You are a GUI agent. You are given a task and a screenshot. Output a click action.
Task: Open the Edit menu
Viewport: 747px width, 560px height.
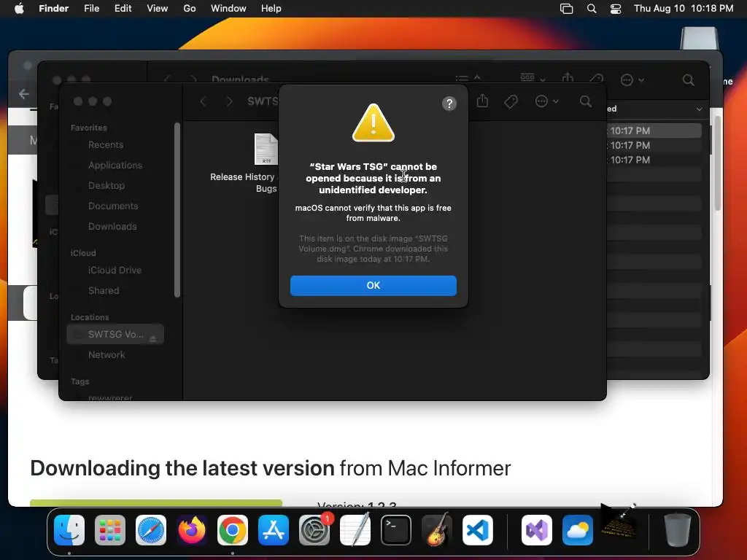pyautogui.click(x=123, y=9)
